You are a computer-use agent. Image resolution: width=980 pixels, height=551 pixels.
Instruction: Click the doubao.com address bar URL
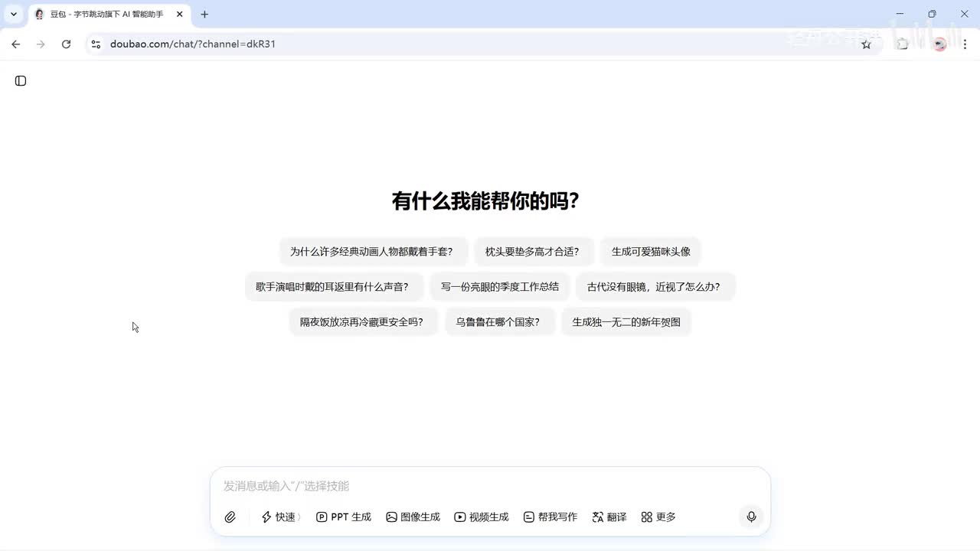point(193,44)
